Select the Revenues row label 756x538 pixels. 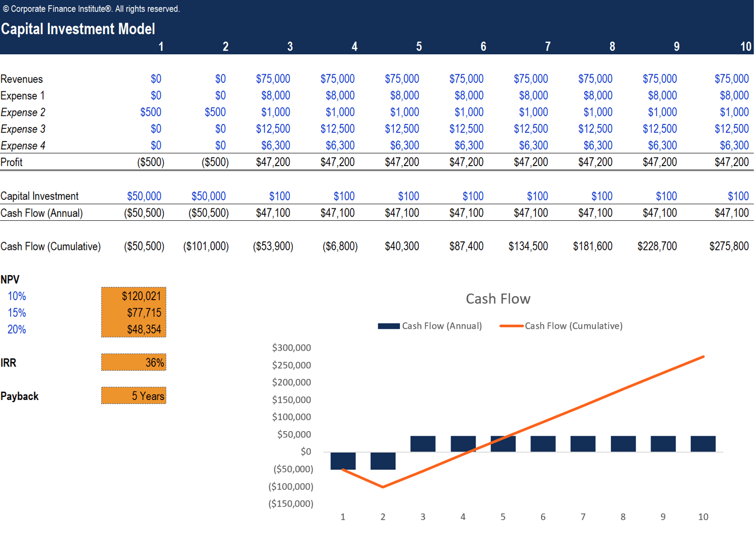(x=22, y=79)
